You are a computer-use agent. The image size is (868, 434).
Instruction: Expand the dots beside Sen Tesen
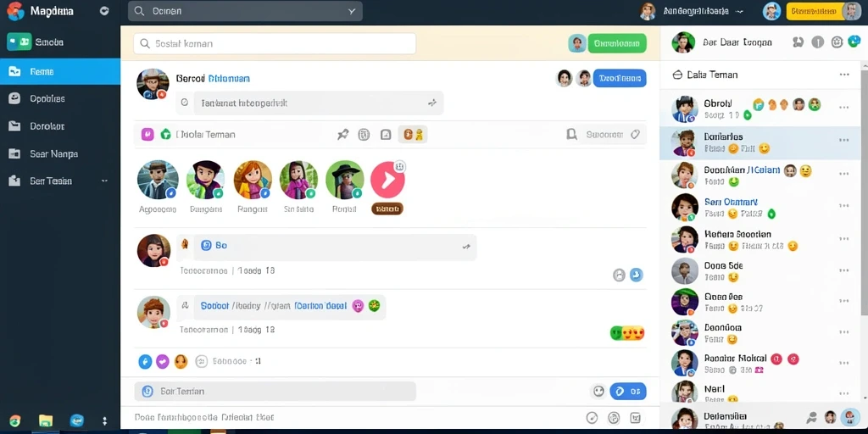tap(104, 181)
